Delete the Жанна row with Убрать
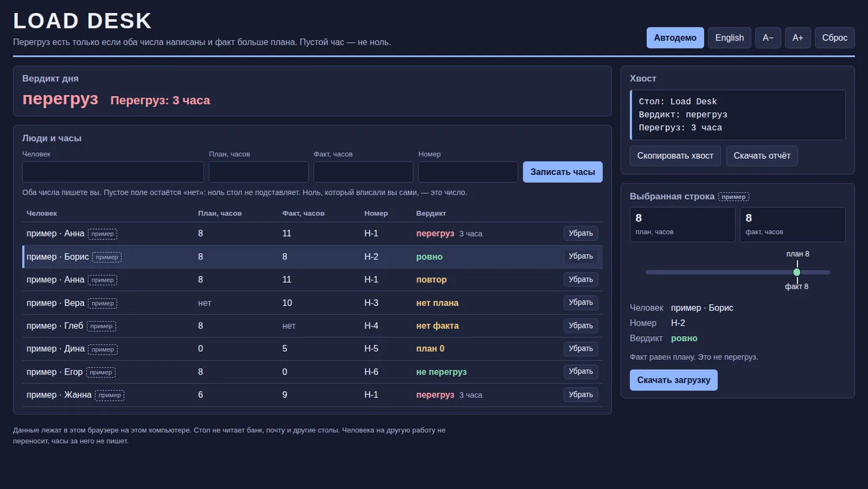 pyautogui.click(x=581, y=394)
